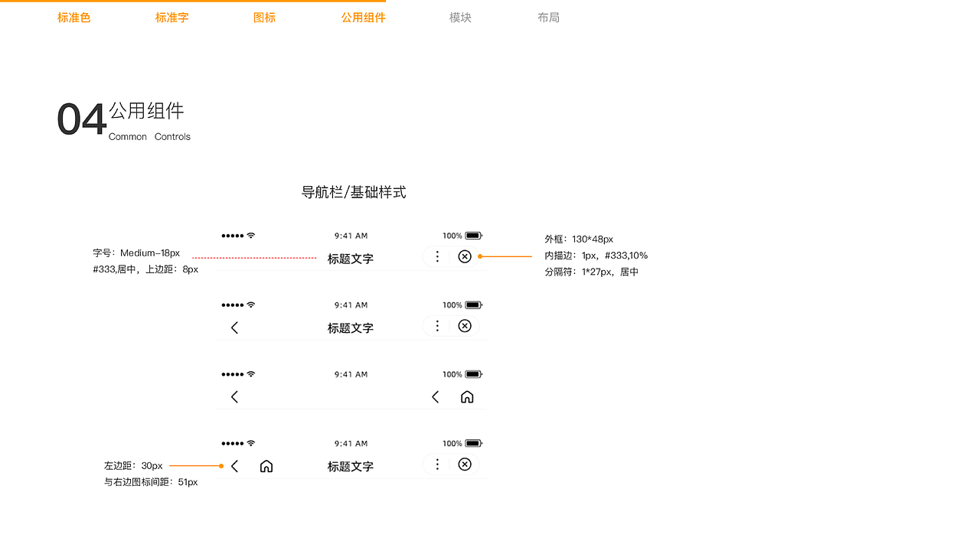Screen dimensions: 980x551
Task: Click the battery level indicator in the first status bar
Action: tap(475, 235)
